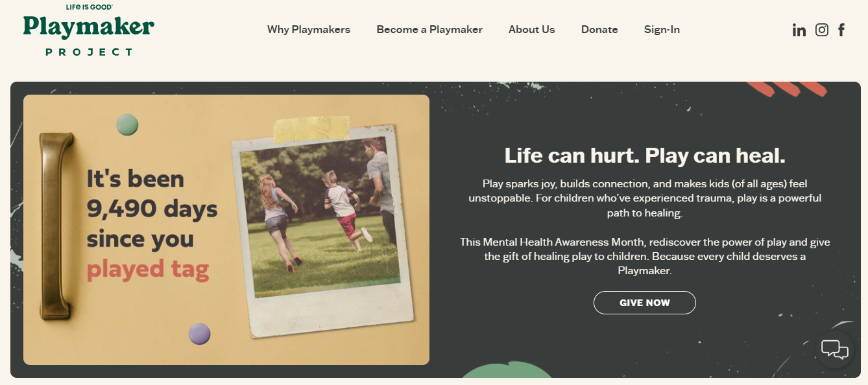This screenshot has height=385, width=868.
Task: Open the About Us menu
Action: point(532,30)
